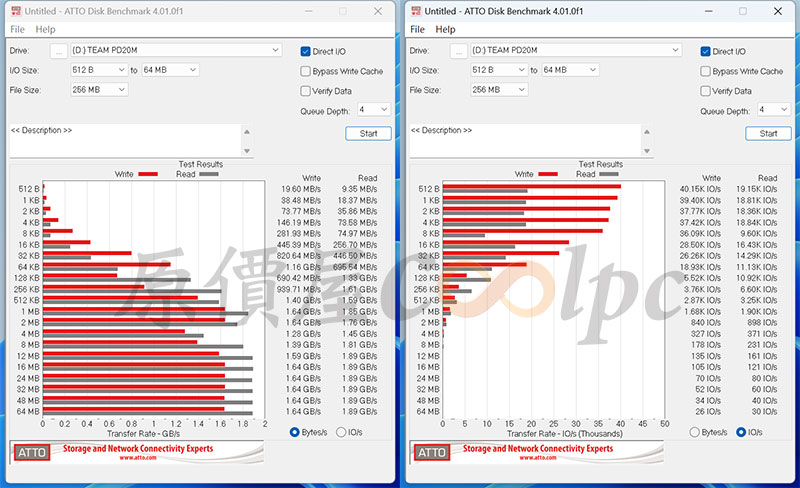Click drive browse button in left window

[59, 51]
